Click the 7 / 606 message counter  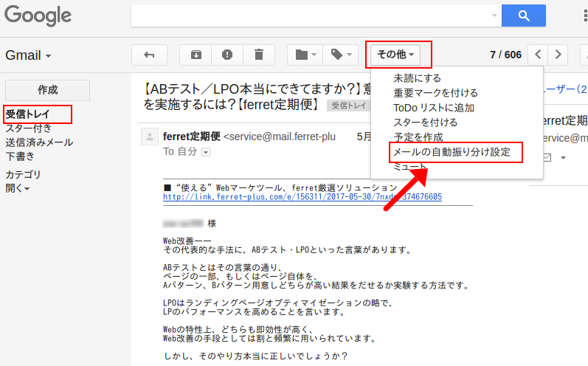pos(505,55)
